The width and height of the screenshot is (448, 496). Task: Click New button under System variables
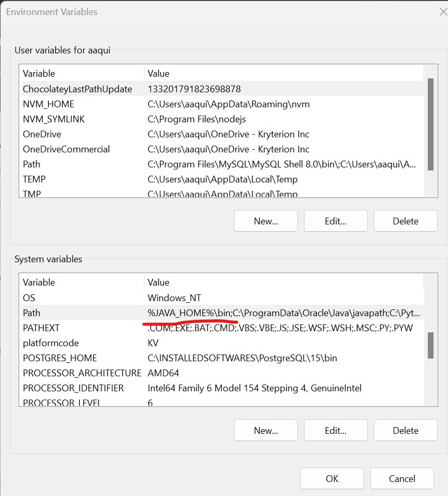(x=266, y=430)
